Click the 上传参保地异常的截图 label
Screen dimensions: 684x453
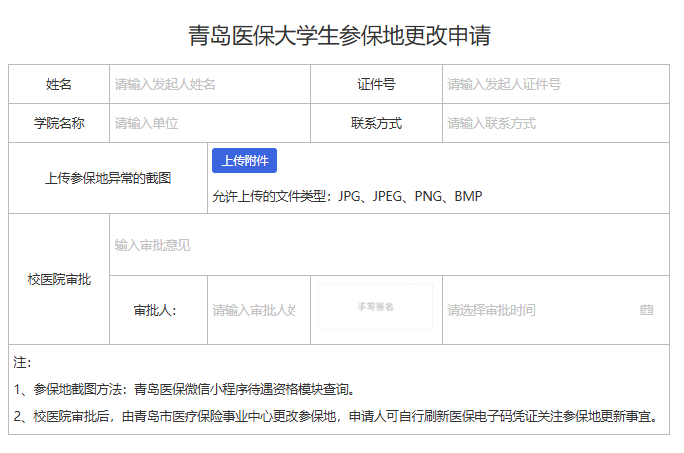point(108,178)
